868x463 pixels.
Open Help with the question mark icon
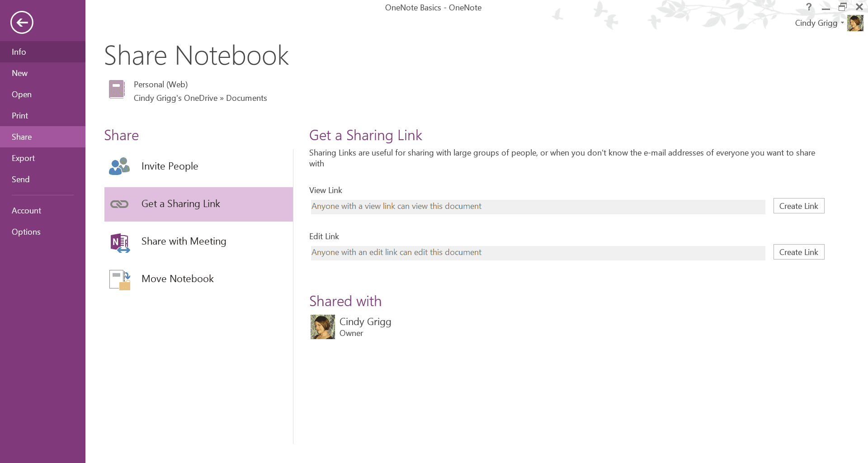(809, 7)
